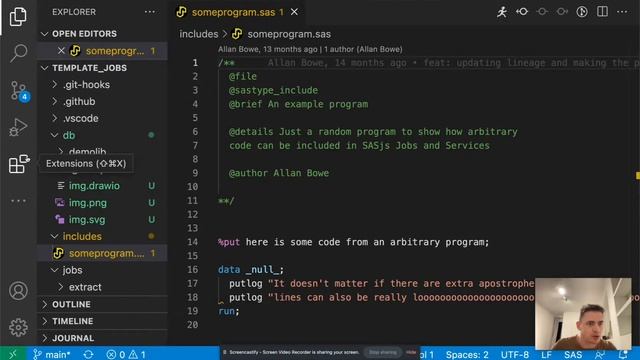Collapse the db folder
The width and height of the screenshot is (640, 360).
pos(102,135)
